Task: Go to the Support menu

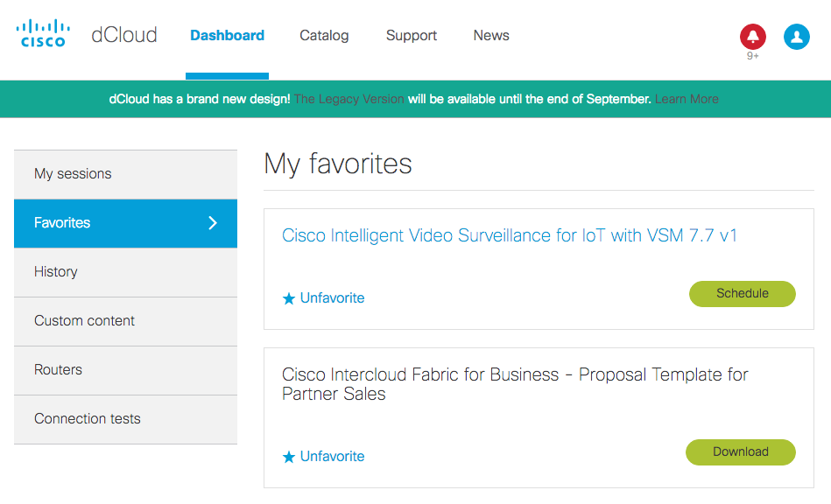Action: coord(412,36)
